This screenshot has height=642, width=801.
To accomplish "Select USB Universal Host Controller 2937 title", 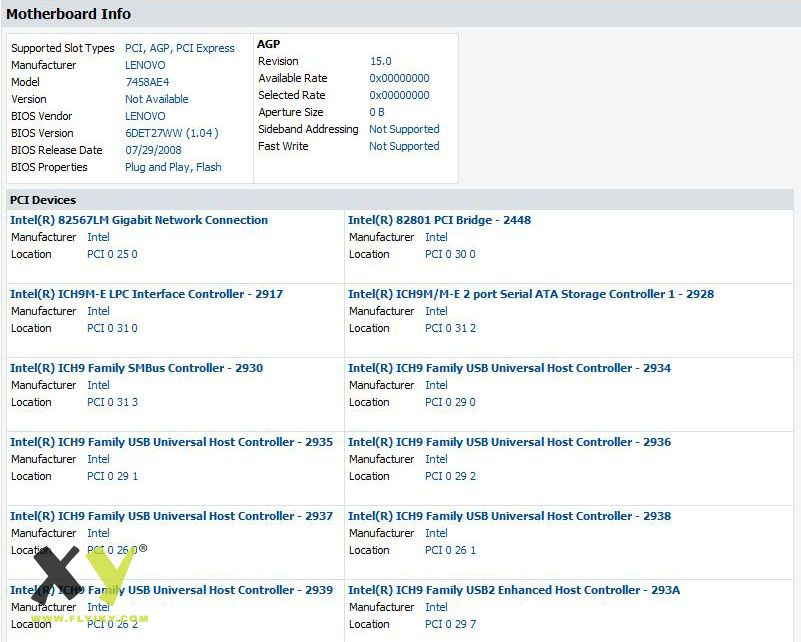I will click(x=171, y=516).
